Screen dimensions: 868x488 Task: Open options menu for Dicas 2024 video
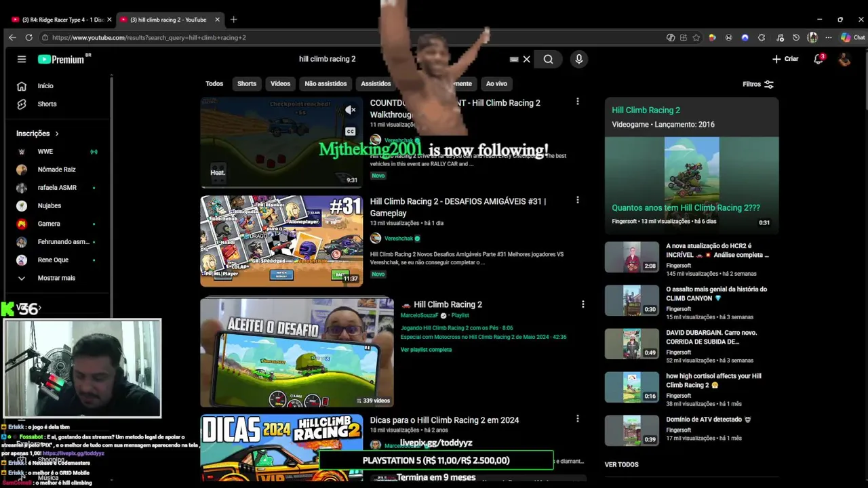pyautogui.click(x=578, y=419)
